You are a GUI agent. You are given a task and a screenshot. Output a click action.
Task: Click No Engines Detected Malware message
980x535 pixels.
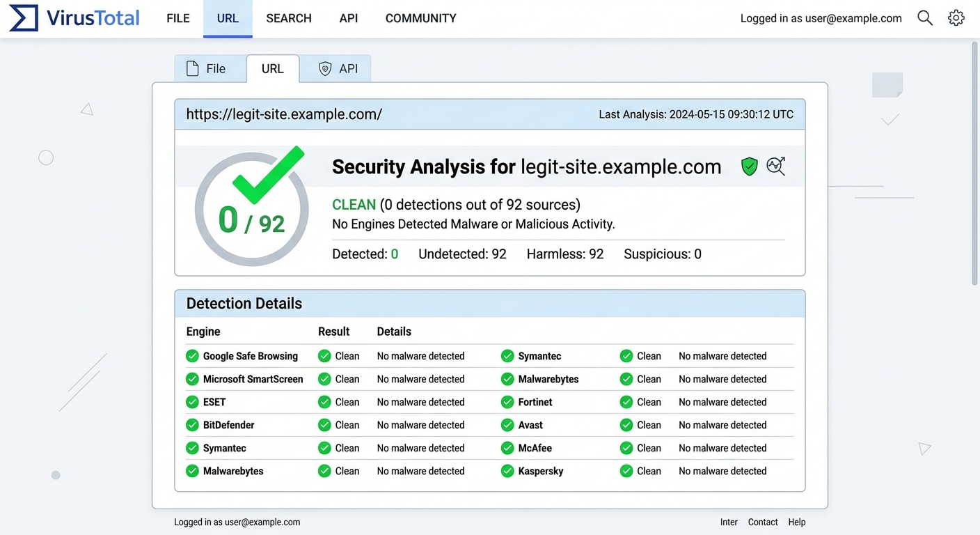(473, 224)
